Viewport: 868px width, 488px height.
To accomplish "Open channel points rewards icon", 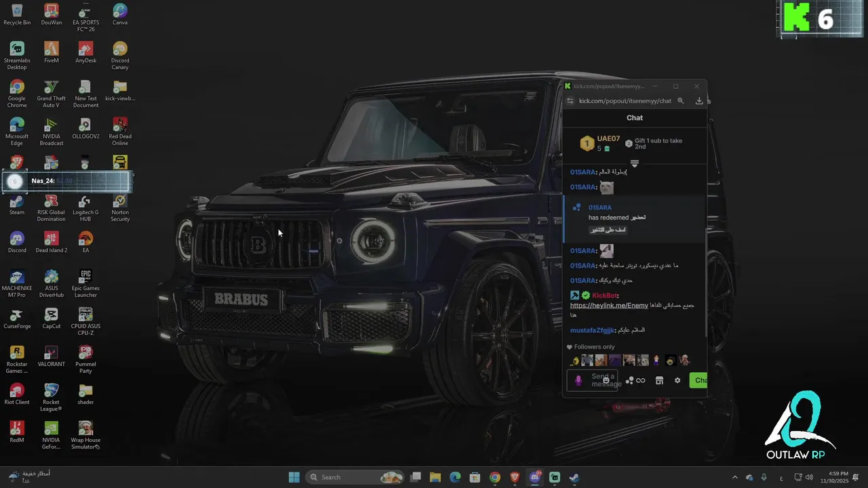I will tap(630, 380).
